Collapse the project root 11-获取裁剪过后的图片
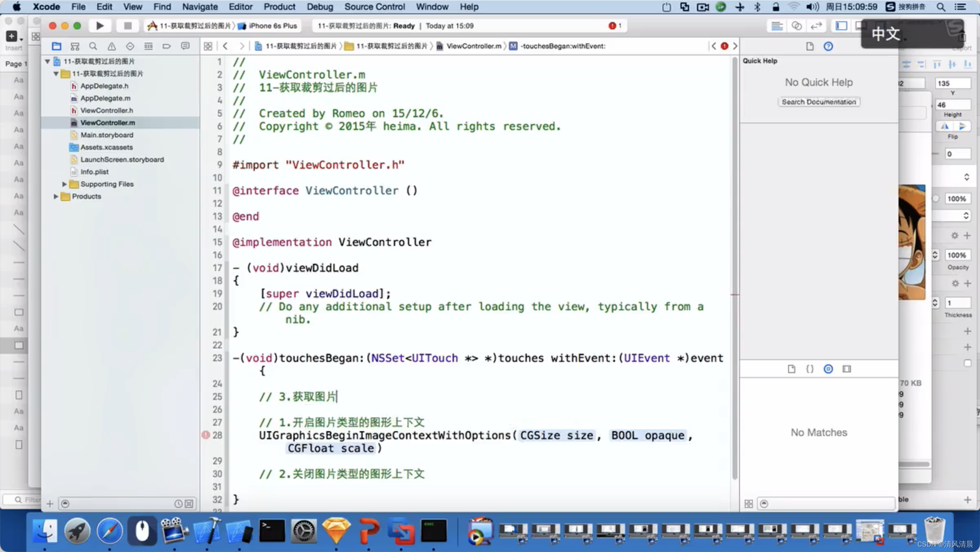980x552 pixels. [x=47, y=61]
